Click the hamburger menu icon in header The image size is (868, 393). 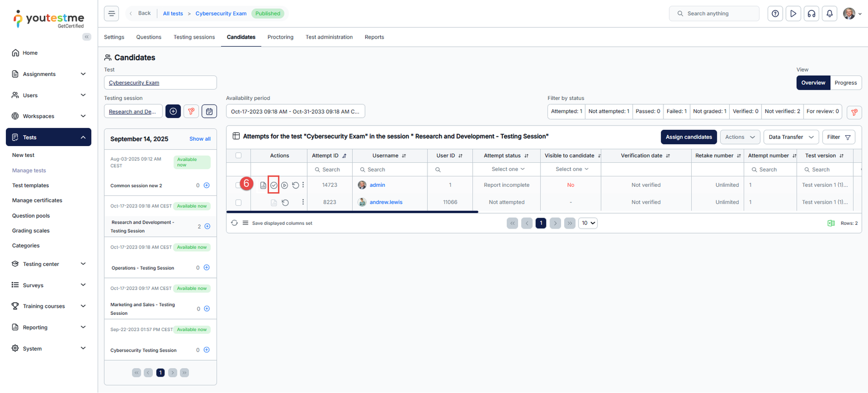click(111, 14)
